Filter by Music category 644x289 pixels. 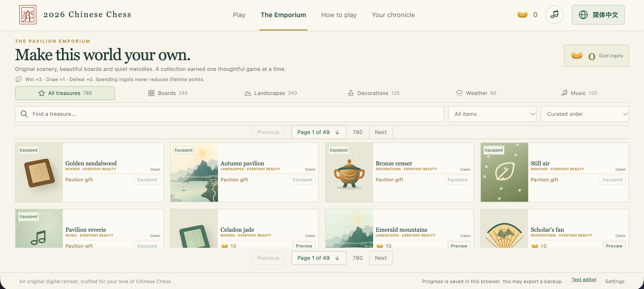tap(579, 93)
